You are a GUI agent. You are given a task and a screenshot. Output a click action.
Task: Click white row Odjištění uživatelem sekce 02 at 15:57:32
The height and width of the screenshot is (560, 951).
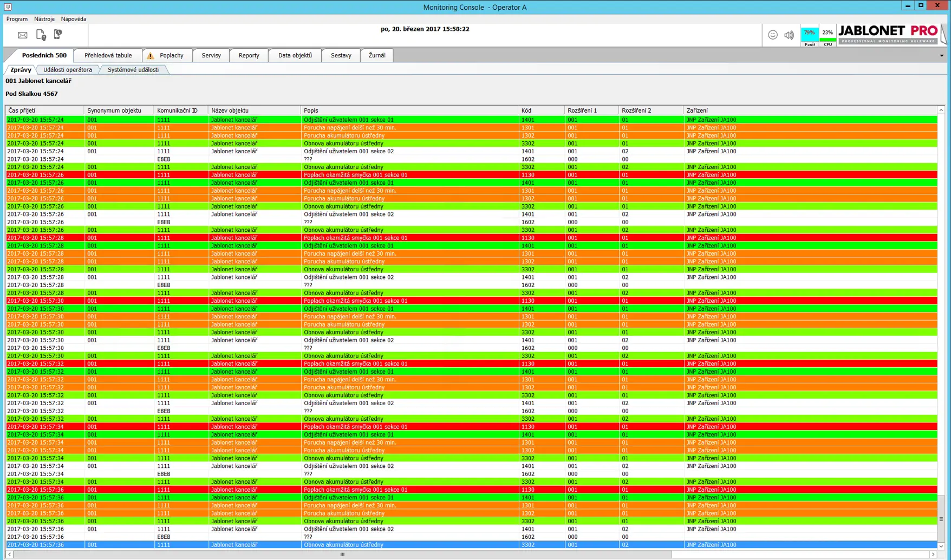pyautogui.click(x=471, y=403)
